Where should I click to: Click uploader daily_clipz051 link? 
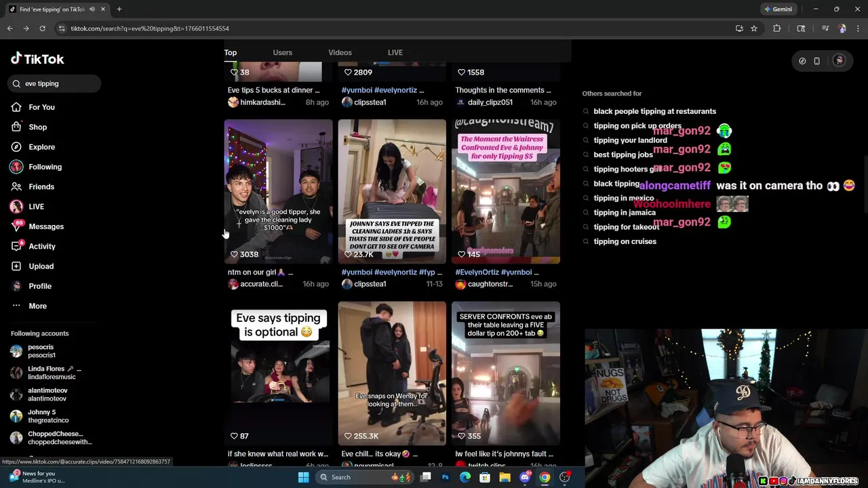(490, 102)
